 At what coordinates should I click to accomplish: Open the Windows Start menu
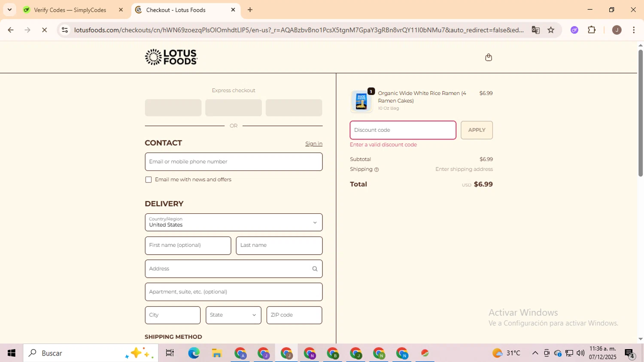pyautogui.click(x=12, y=353)
